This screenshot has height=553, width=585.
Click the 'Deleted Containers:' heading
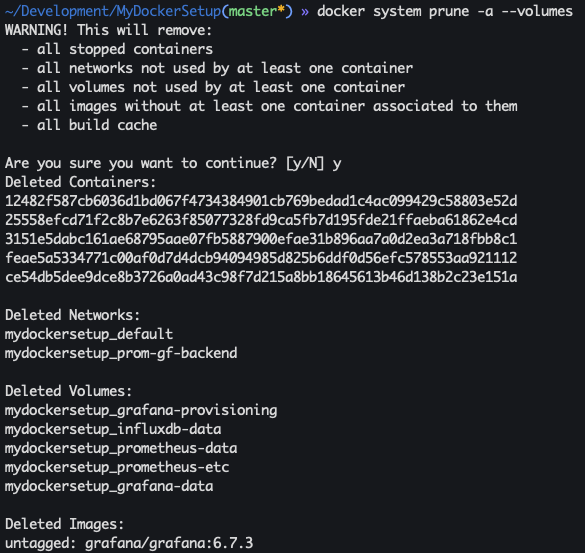point(80,182)
